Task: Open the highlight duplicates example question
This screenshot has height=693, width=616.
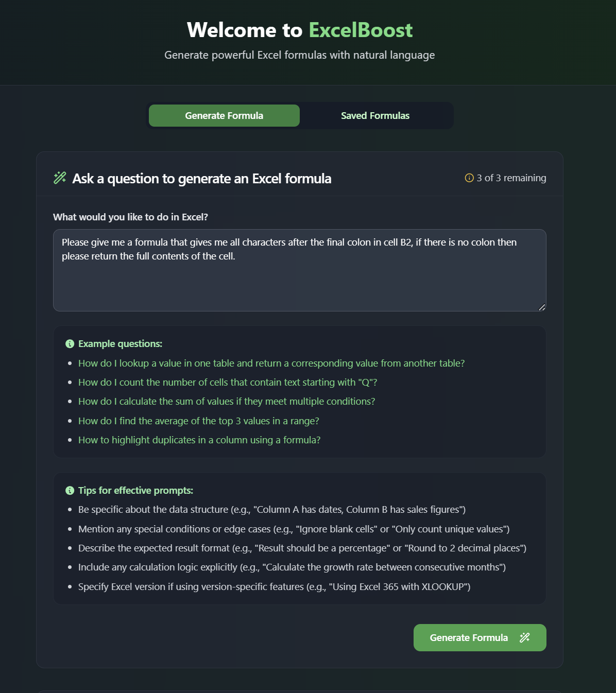Action: pos(199,440)
